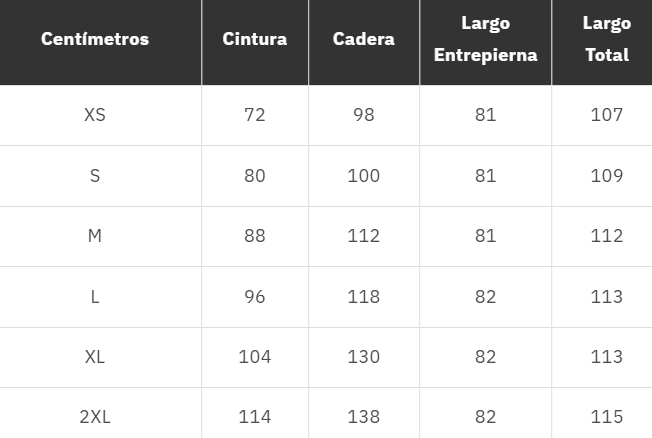Select the Largo Total column header

[606, 39]
